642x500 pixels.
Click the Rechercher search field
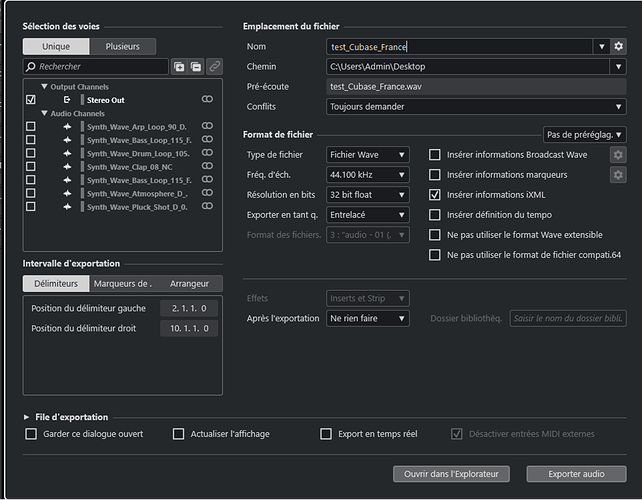pos(96,66)
